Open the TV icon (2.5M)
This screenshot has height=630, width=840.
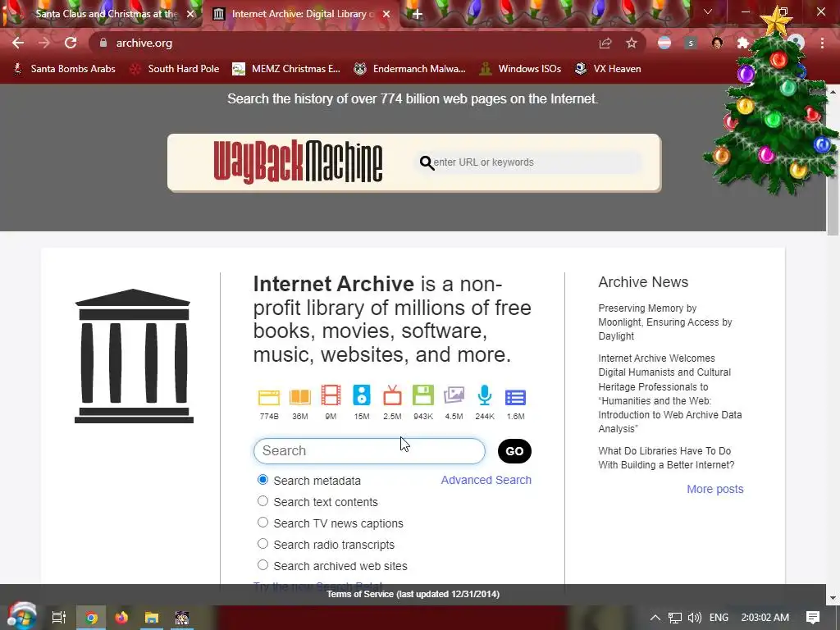[x=392, y=395]
